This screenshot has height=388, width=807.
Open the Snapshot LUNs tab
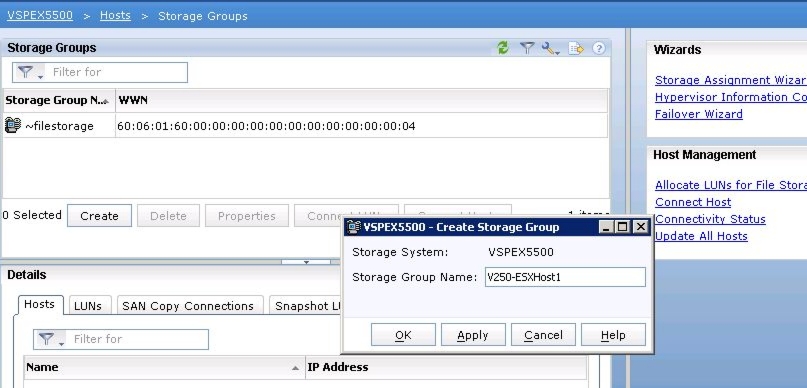[x=306, y=306]
